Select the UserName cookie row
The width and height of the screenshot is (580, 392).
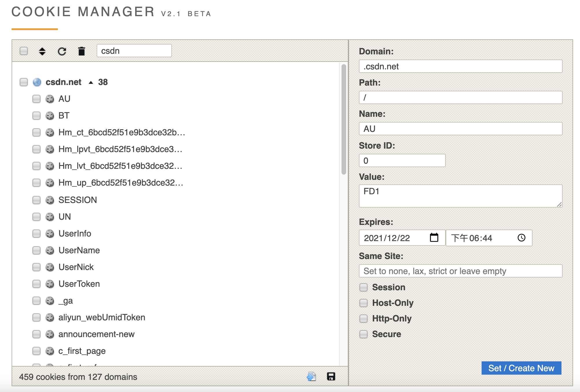point(79,250)
